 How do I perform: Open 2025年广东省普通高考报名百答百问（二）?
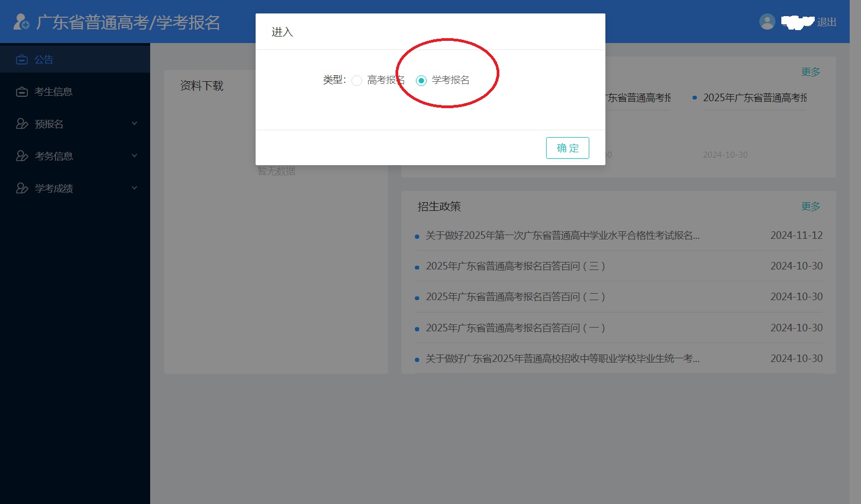tap(516, 297)
